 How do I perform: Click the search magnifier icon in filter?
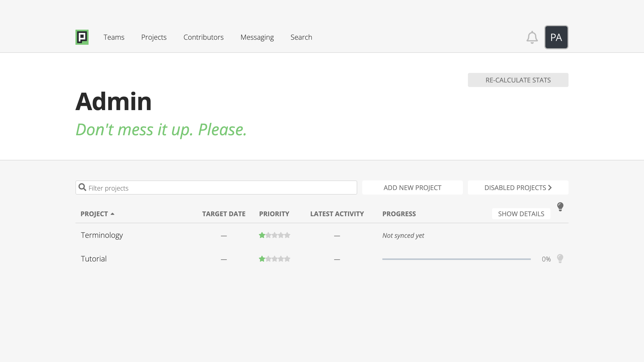[82, 187]
